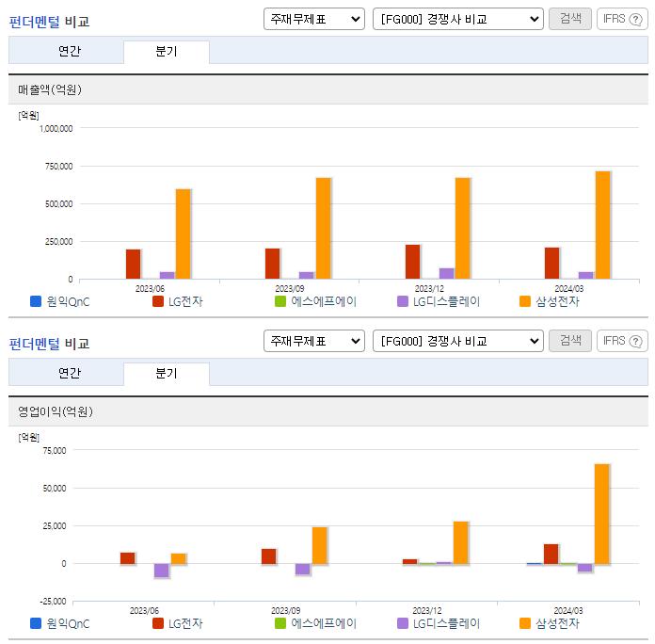Open the 경쟁사 비교 dropdown in the 영업이익 panel
Viewport: 655px width, 644px height.
click(457, 341)
